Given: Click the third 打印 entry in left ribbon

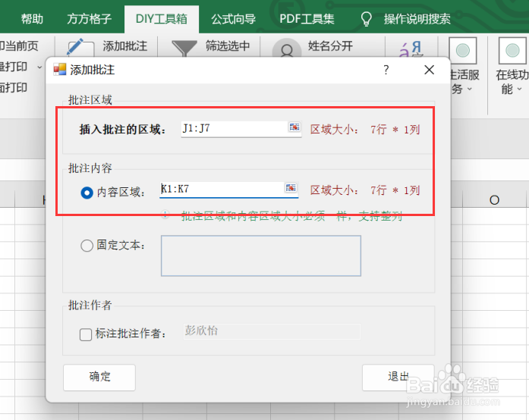Looking at the screenshot, I should pos(14,88).
